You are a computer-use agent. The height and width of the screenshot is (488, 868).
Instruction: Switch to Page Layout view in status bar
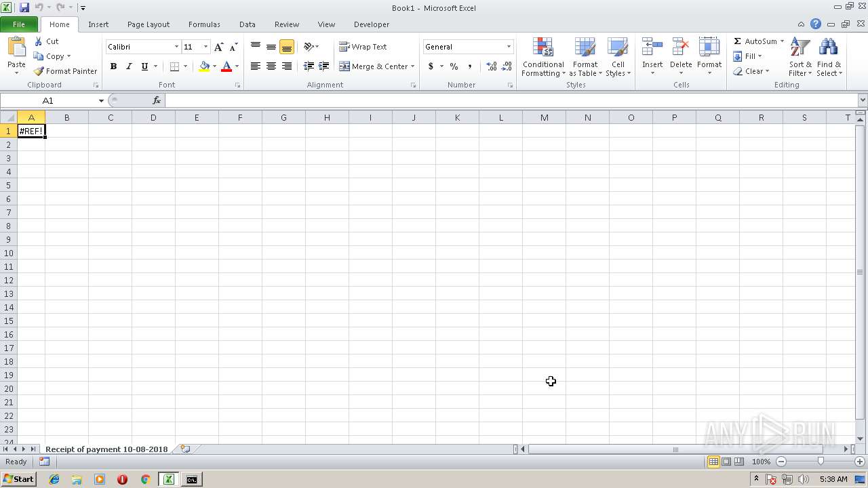tap(726, 462)
